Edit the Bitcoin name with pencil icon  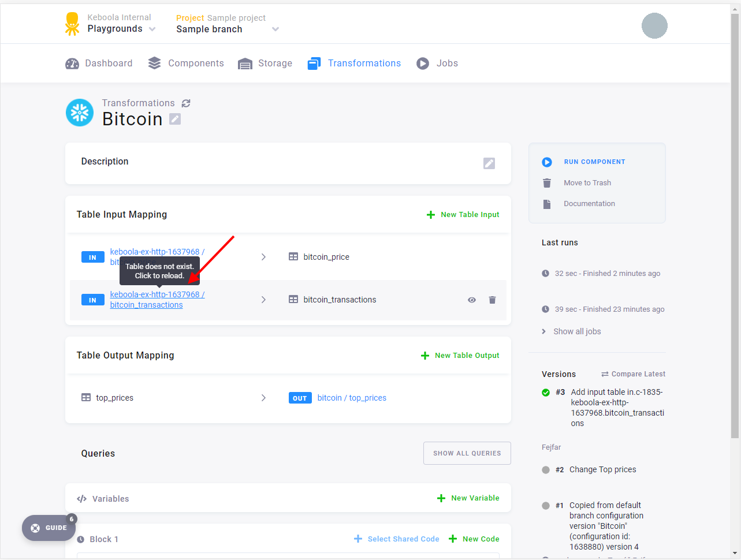pyautogui.click(x=175, y=119)
